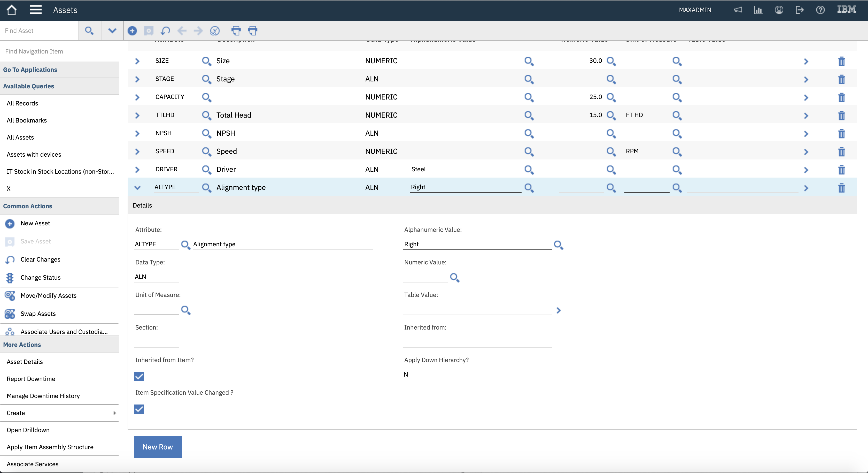Image resolution: width=868 pixels, height=473 pixels.
Task: Open alphanumeric value lookup for Steel row
Action: coord(529,170)
